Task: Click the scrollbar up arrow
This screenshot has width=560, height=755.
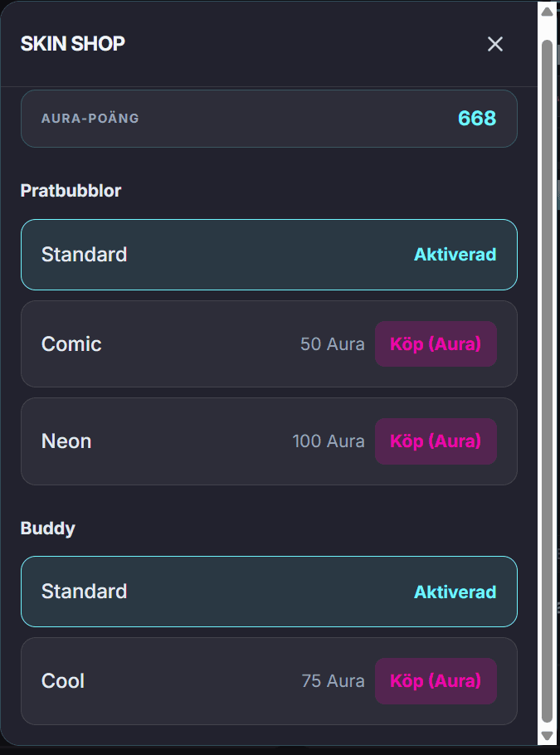Action: [547, 12]
